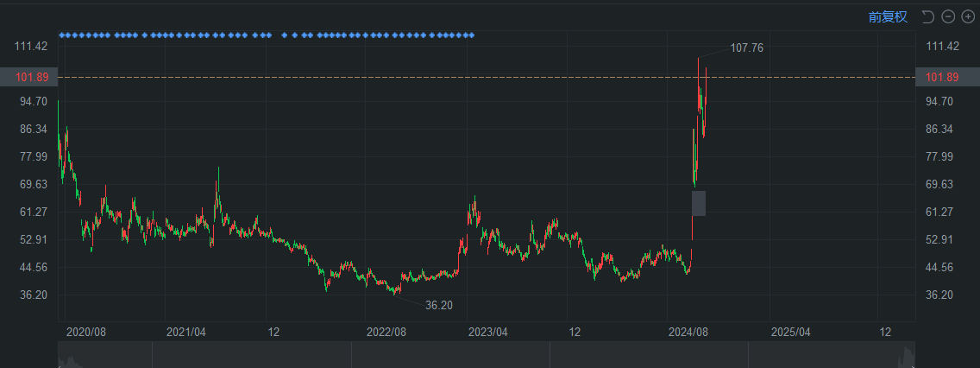
Task: Reset chart view with the undo arrow icon
Action: pos(928,16)
